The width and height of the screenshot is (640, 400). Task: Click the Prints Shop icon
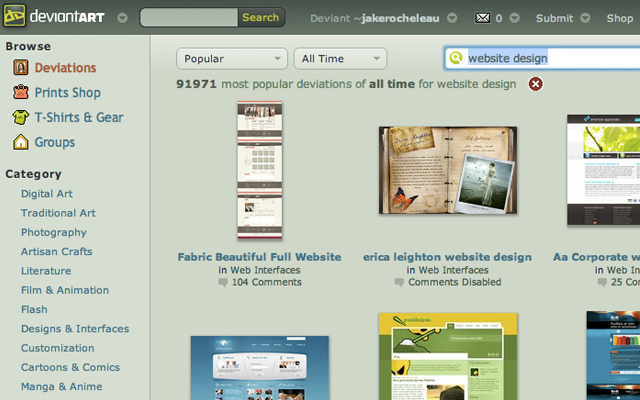click(21, 93)
